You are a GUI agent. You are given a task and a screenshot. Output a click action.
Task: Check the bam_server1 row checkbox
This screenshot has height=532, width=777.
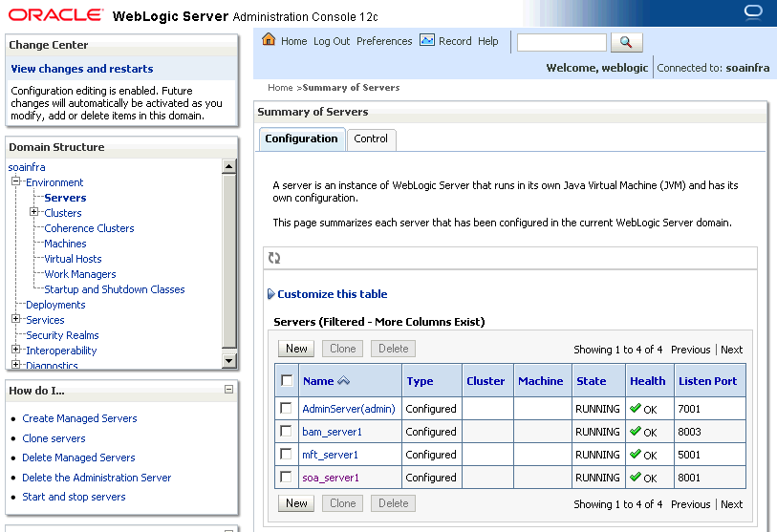pos(286,431)
